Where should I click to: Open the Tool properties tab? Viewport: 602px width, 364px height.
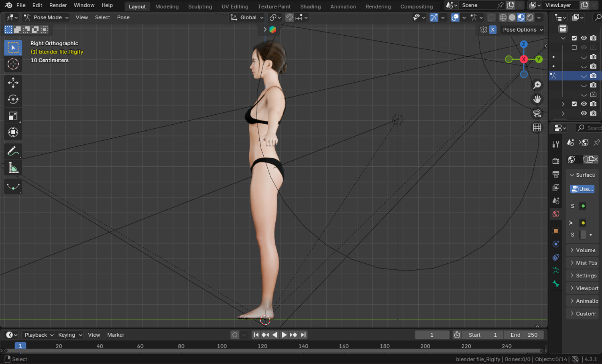(x=556, y=144)
